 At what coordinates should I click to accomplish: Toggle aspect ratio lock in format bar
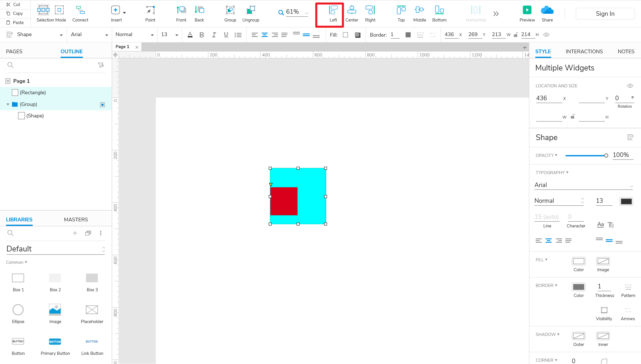point(516,35)
